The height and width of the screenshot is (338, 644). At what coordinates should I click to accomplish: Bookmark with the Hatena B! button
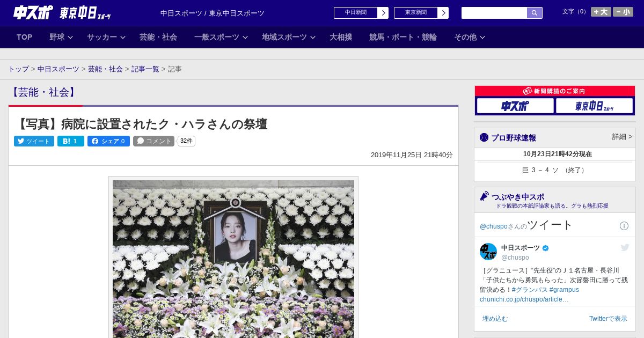71,141
